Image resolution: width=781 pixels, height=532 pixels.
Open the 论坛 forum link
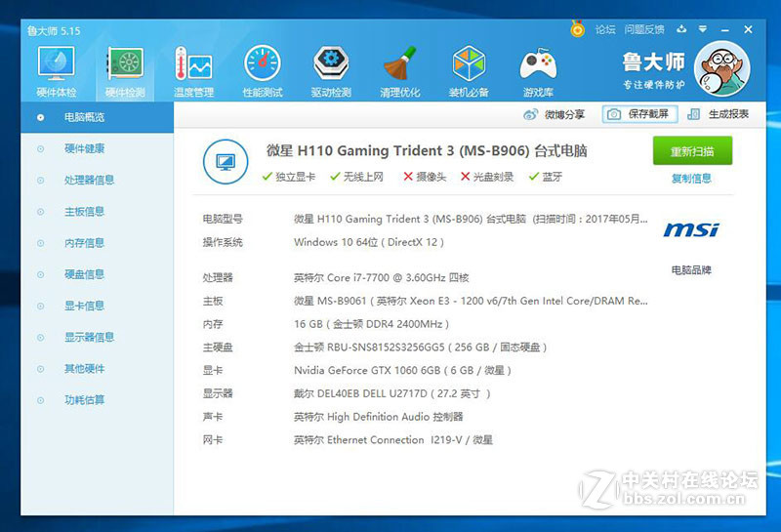tap(605, 30)
